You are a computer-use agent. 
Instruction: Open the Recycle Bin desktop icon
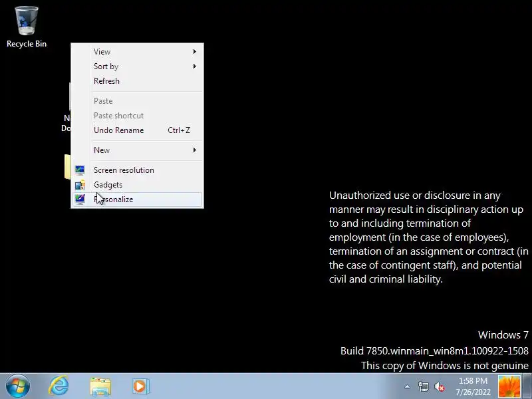(27, 27)
